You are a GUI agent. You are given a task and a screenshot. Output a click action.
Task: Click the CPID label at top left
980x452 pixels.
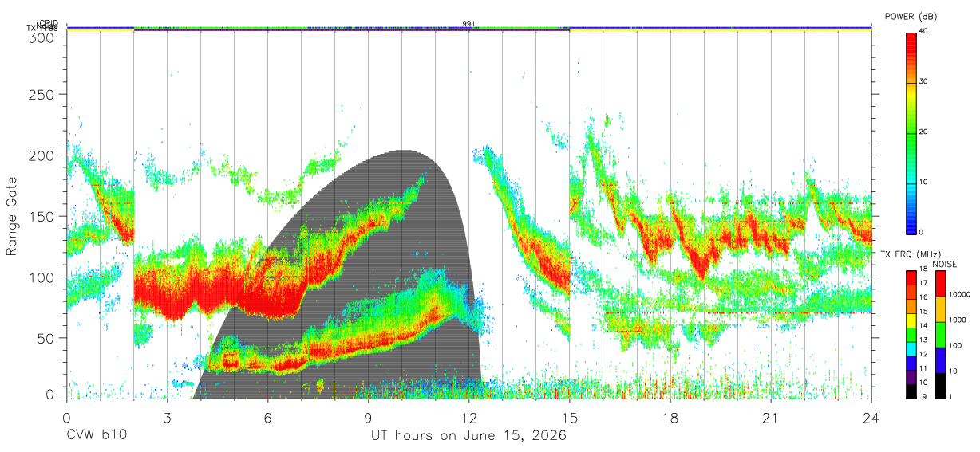(x=49, y=23)
